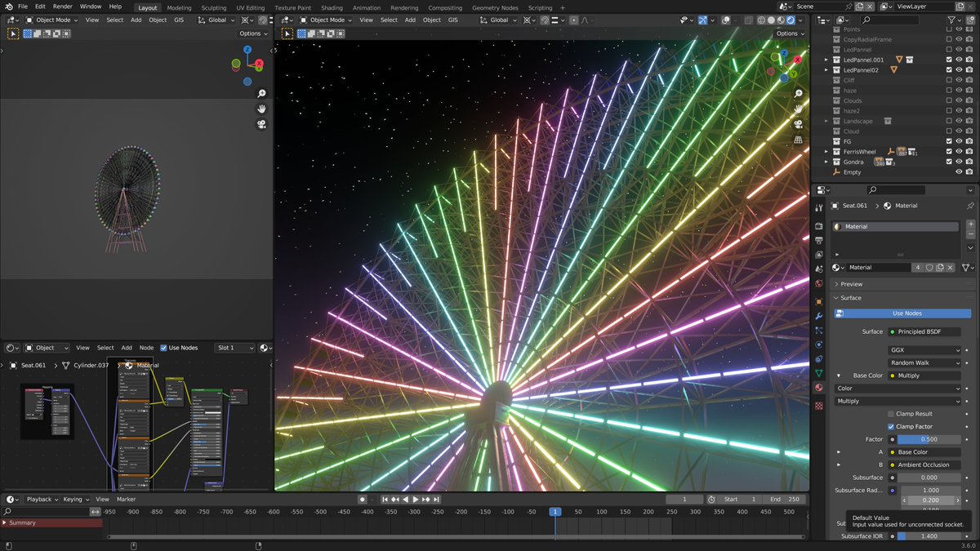Image resolution: width=980 pixels, height=551 pixels.
Task: Expand the LedPannel.001 collection
Action: [826, 60]
